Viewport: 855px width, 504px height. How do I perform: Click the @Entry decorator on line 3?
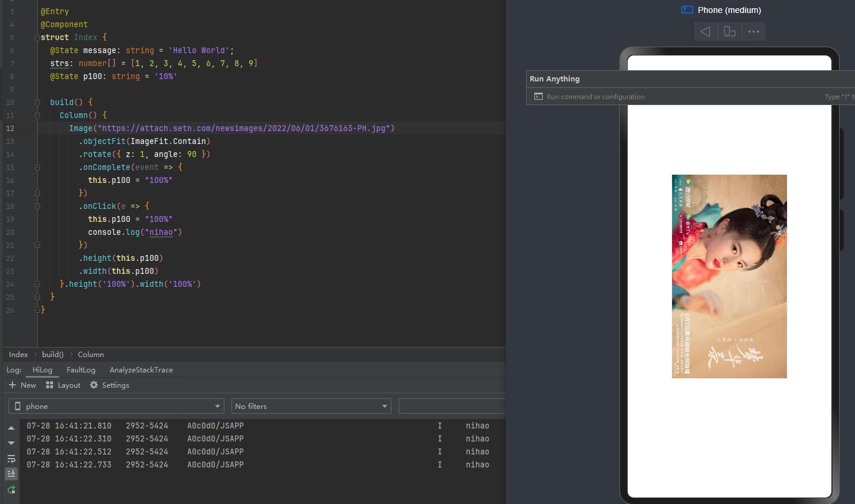[x=55, y=11]
